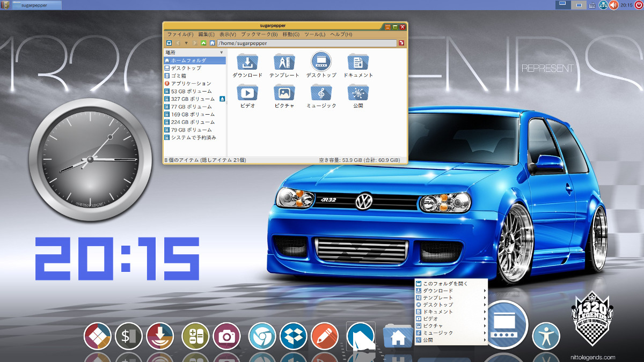Open the ツール(L) menu

tap(315, 34)
